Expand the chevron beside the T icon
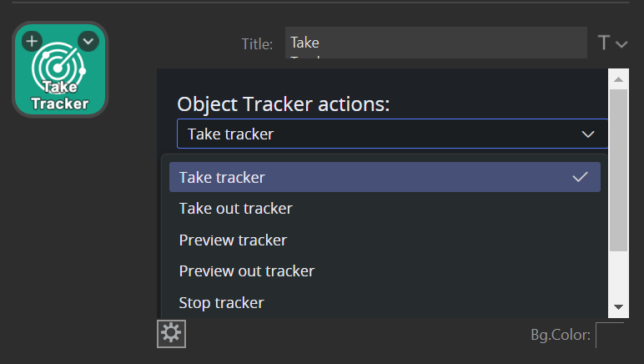The image size is (644, 364). point(621,44)
